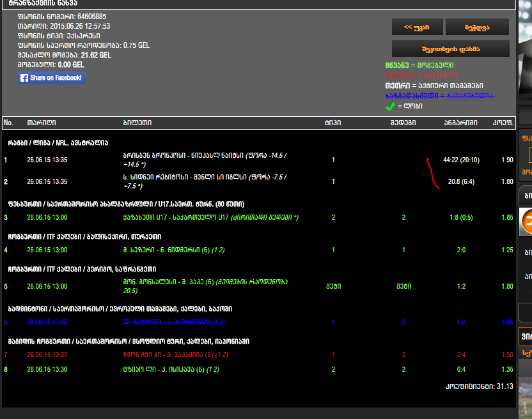Viewport: 532px width, 419px height.
Task: Click the Facebook logo on the share button
Action: click(24, 78)
